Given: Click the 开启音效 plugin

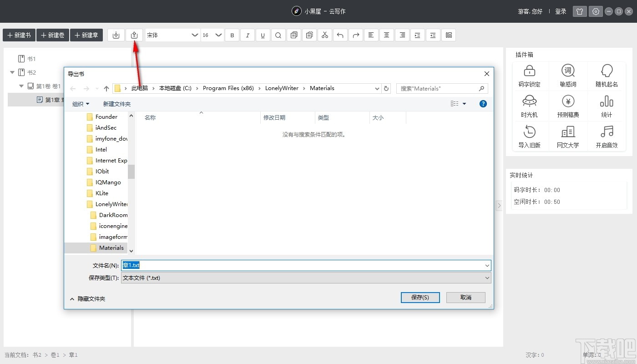Looking at the screenshot, I should pos(607,137).
